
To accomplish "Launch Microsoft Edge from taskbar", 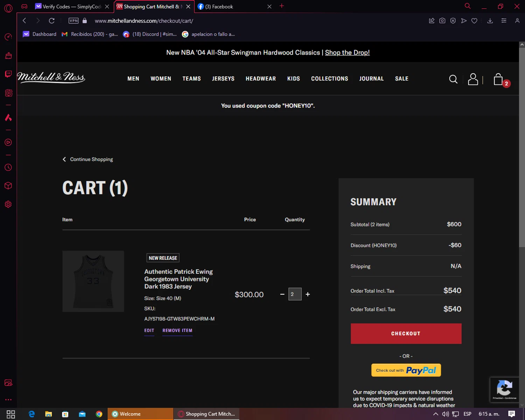I will click(31, 414).
